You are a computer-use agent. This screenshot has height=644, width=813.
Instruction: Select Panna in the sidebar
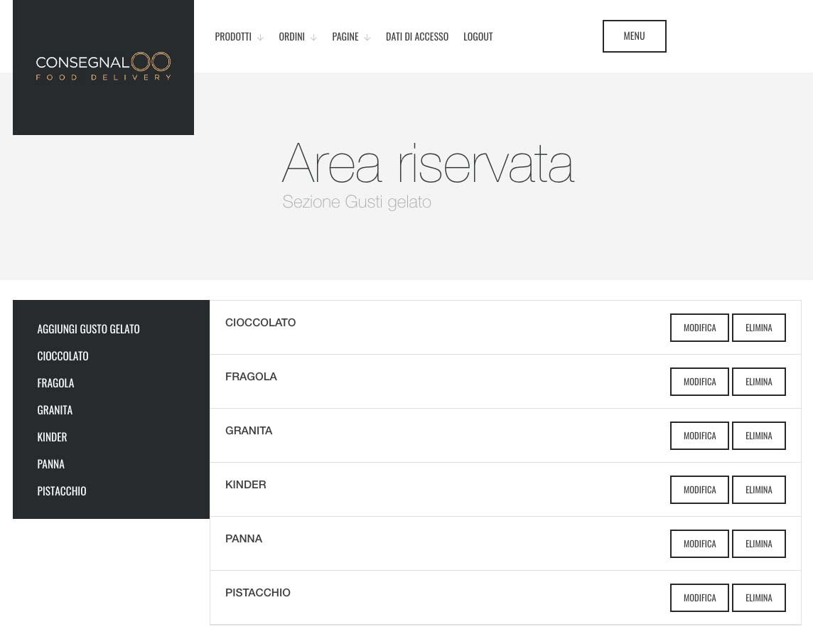pos(51,463)
